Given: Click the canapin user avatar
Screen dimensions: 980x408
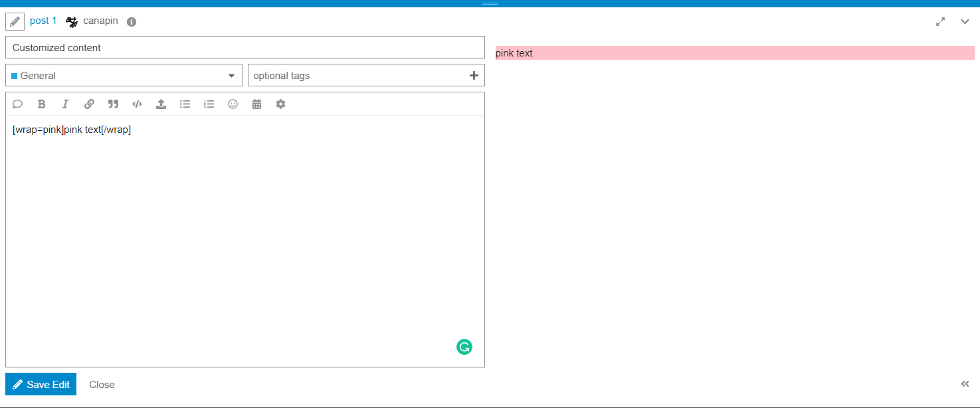Looking at the screenshot, I should click(72, 21).
